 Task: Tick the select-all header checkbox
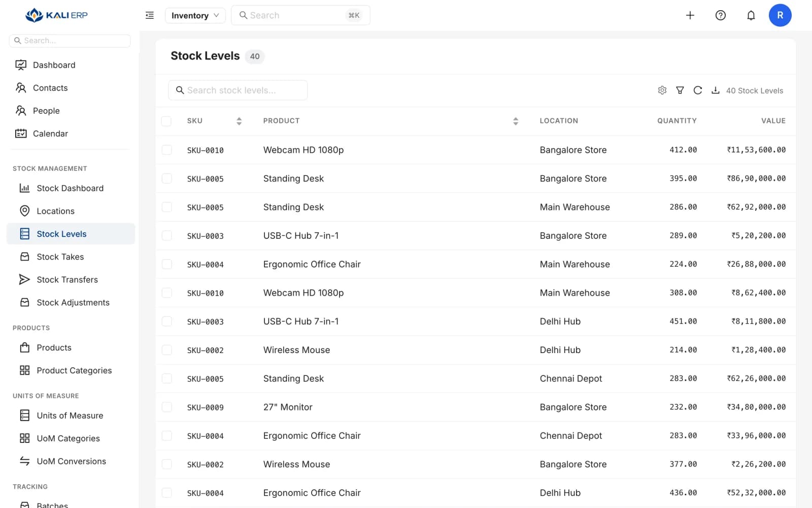166,121
